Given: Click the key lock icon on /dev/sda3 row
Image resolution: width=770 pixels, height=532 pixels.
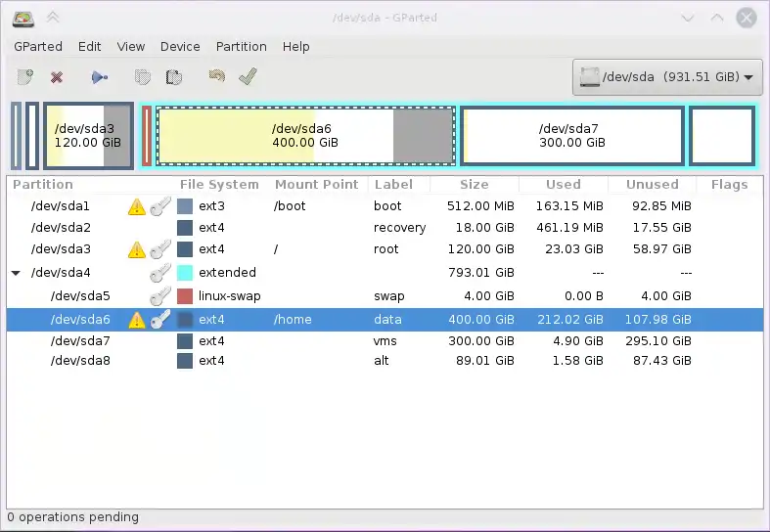Looking at the screenshot, I should 160,249.
